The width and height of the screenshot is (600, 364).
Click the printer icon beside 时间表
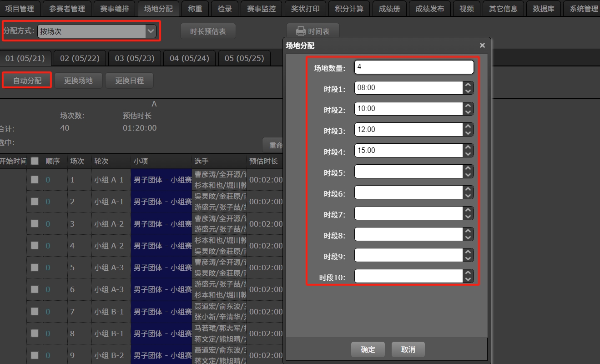301,31
